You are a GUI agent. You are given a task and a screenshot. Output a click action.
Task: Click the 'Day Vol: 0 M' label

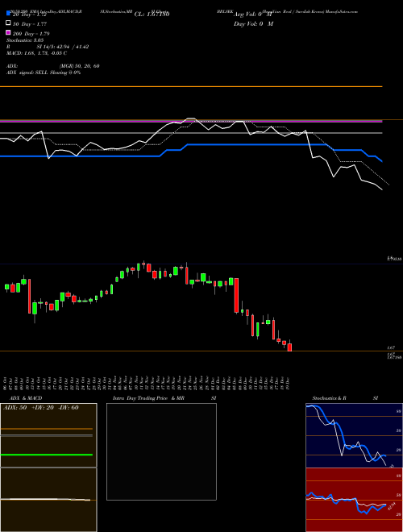coord(253,24)
